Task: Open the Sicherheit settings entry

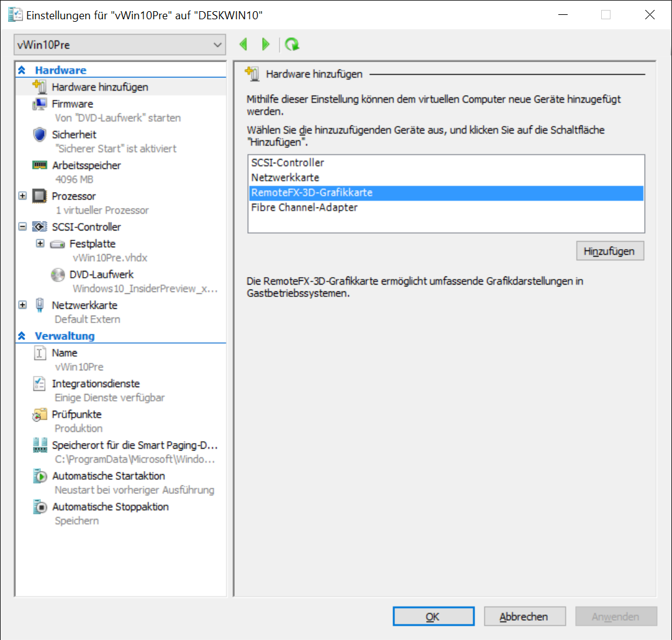Action: coord(74,135)
